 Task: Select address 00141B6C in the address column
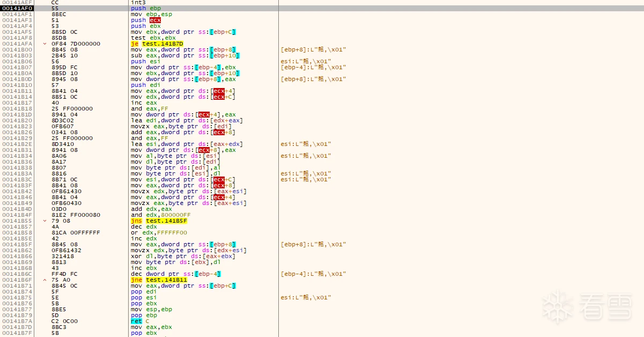pos(17,274)
